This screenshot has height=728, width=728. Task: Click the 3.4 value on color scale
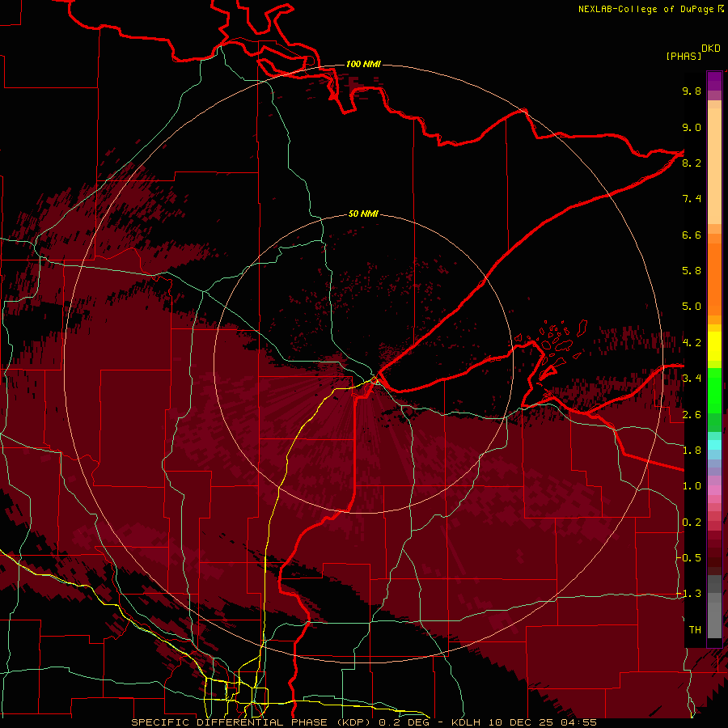tap(692, 379)
